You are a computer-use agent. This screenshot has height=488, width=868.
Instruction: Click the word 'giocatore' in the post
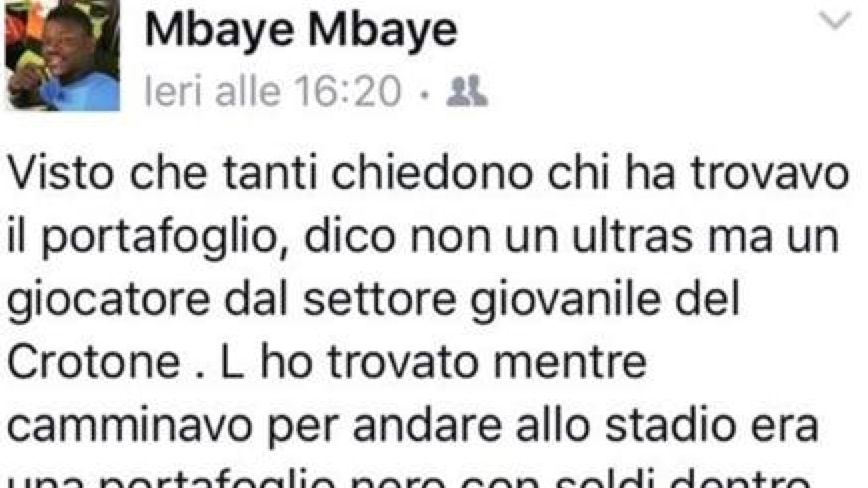coord(109,302)
